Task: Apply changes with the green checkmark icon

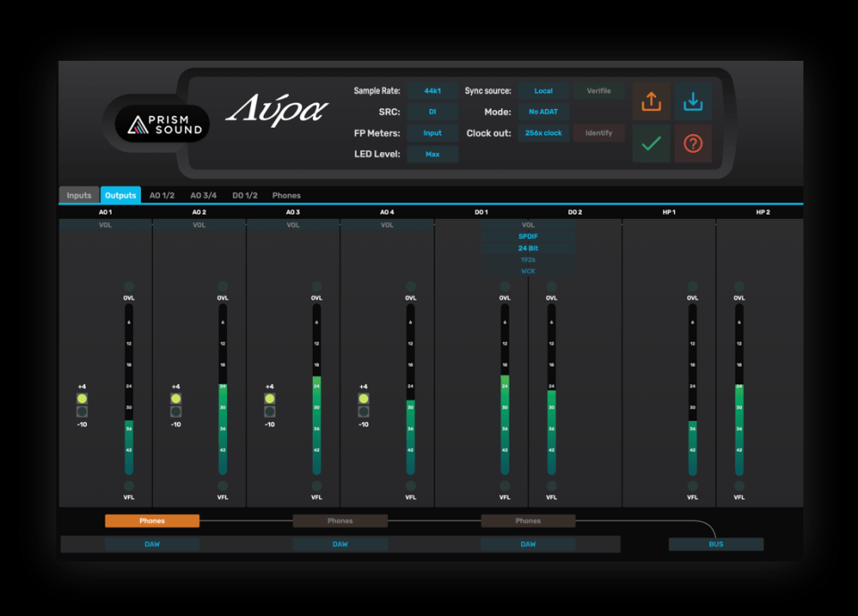Action: point(651,143)
